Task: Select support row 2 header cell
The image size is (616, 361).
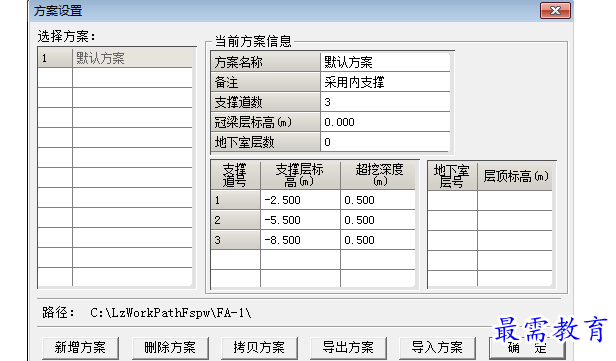Action: pos(235,220)
